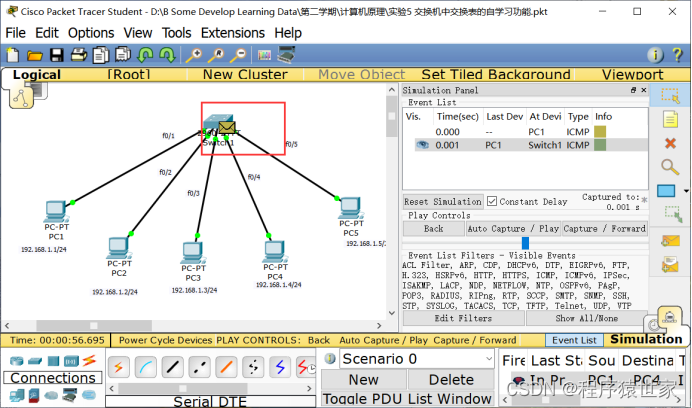Choose the Place Note tool
Screen dimensions: 692x408
point(670,119)
